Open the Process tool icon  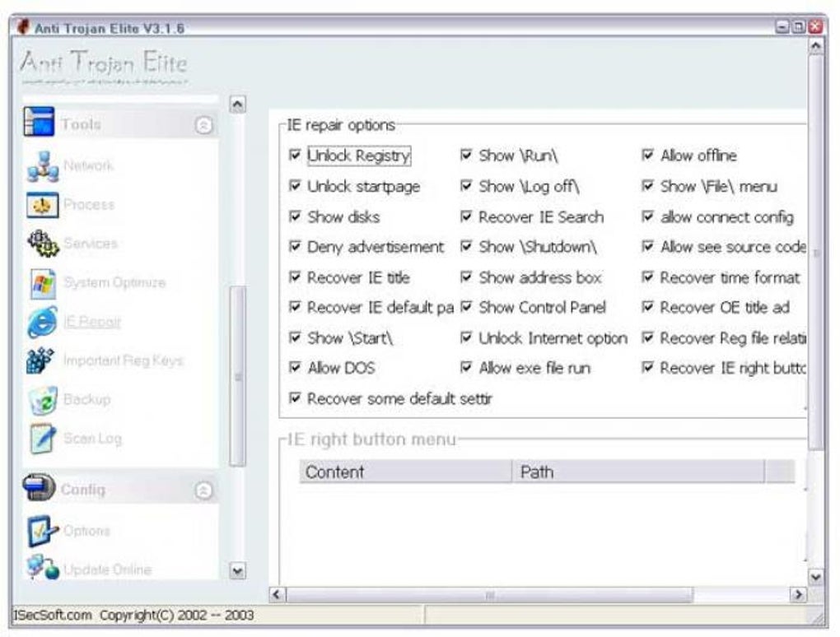43,204
